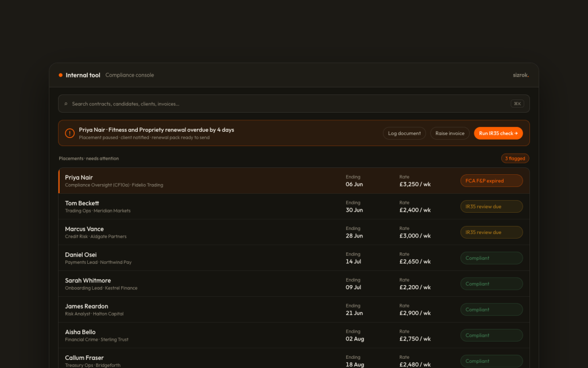Viewport: 588px width, 368px height.
Task: Click Trading Ops Meridian Markets text
Action: point(98,210)
